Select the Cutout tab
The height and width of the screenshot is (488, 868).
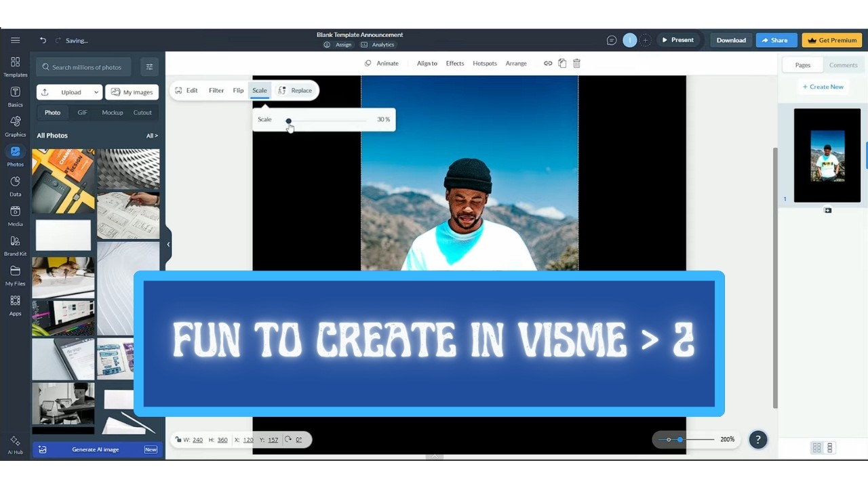pyautogui.click(x=142, y=113)
